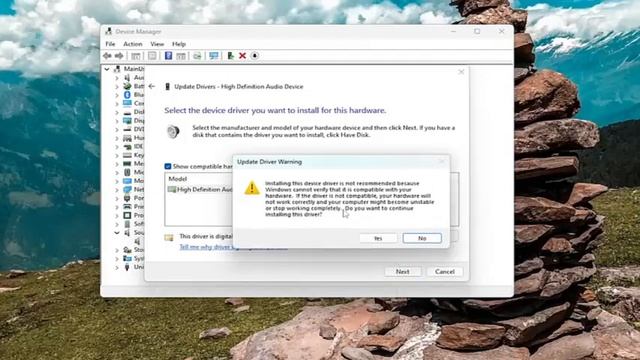Click the Forward arrow in Device Manager toolbar
Screen dimensions: 640x360
(119, 56)
